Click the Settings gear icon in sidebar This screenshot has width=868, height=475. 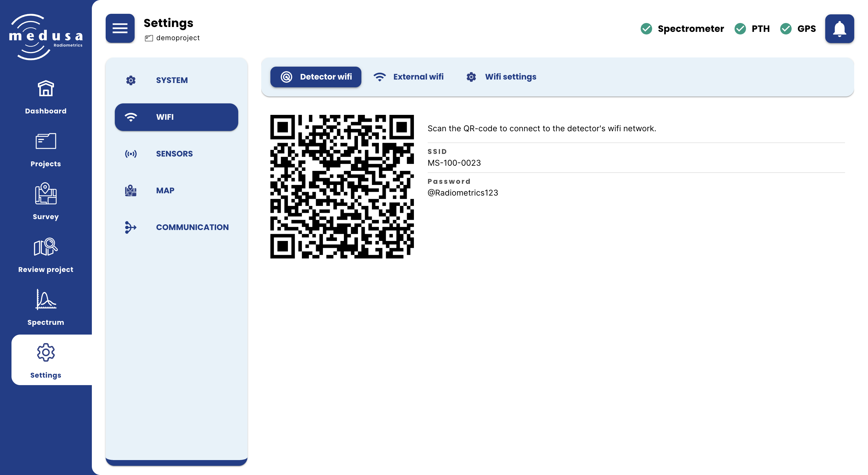coord(46,353)
